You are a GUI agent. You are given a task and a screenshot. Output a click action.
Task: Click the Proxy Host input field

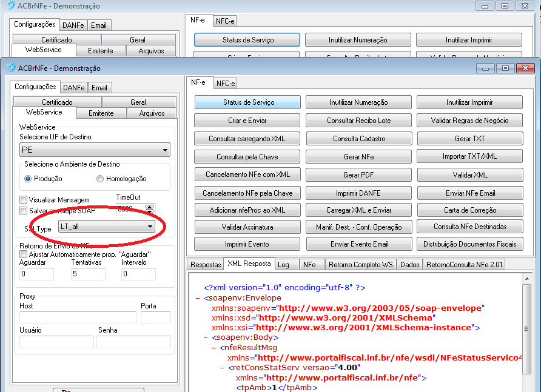tap(78, 317)
